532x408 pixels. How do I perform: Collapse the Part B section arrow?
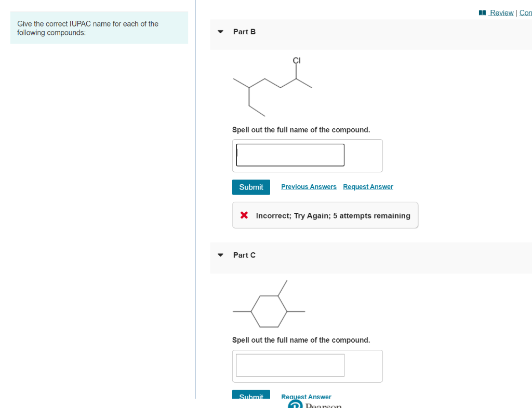(x=220, y=32)
